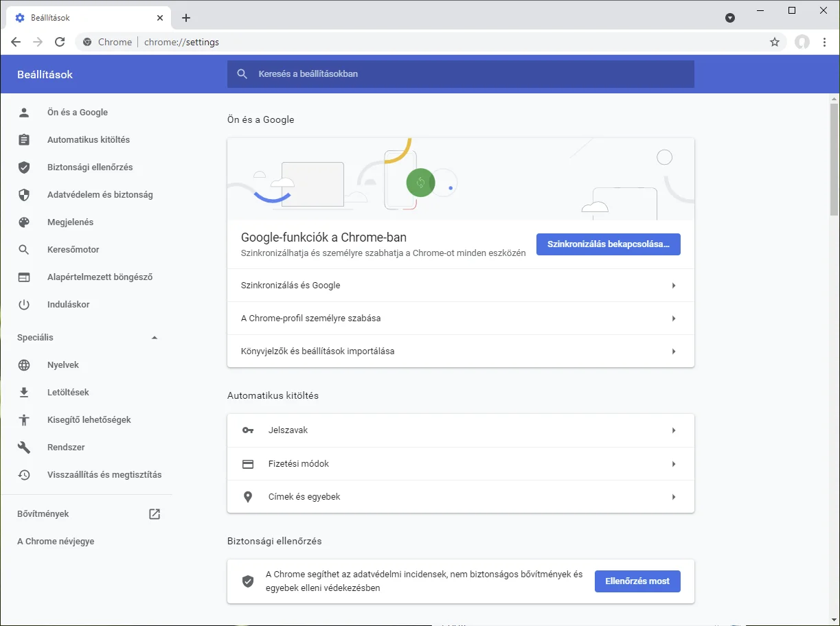Click the wrench icon for Rendszer
This screenshot has height=626, width=840.
coord(24,448)
